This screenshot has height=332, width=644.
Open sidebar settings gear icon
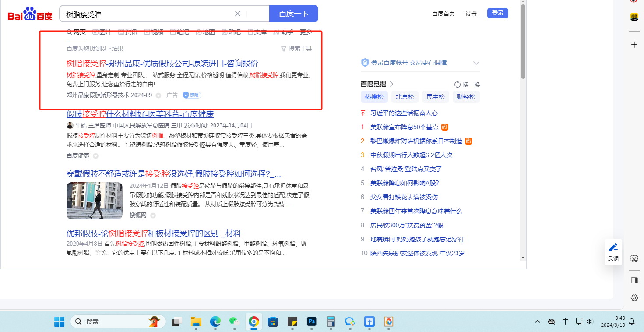(x=634, y=298)
